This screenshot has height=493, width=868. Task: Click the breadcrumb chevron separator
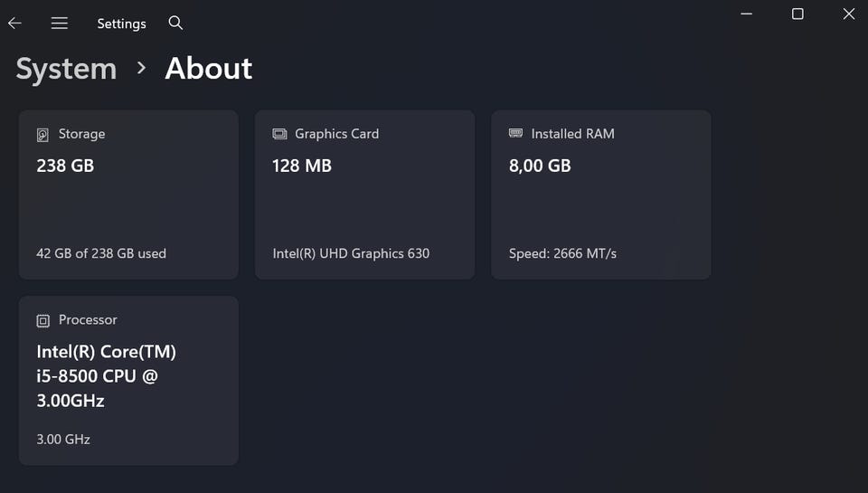click(141, 68)
